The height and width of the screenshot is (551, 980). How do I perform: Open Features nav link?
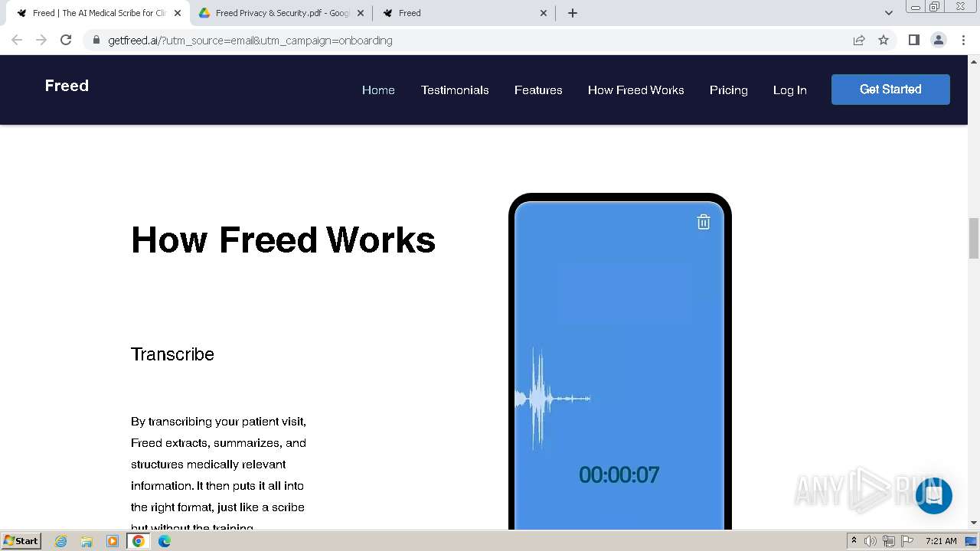(x=538, y=90)
